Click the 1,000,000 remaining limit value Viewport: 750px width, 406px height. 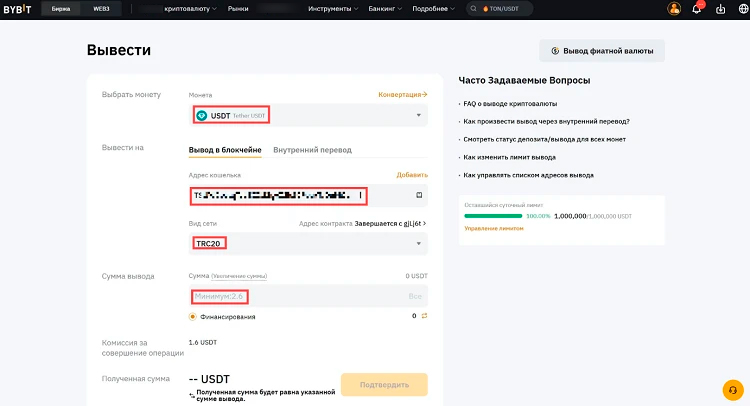[570, 216]
